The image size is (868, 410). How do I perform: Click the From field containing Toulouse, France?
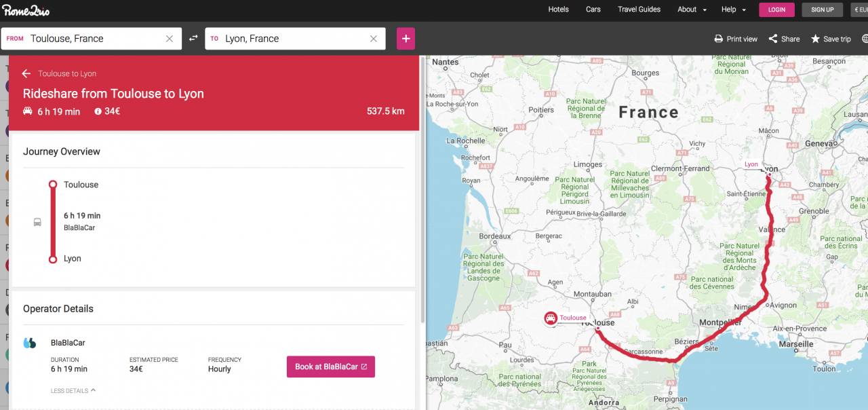(92, 39)
